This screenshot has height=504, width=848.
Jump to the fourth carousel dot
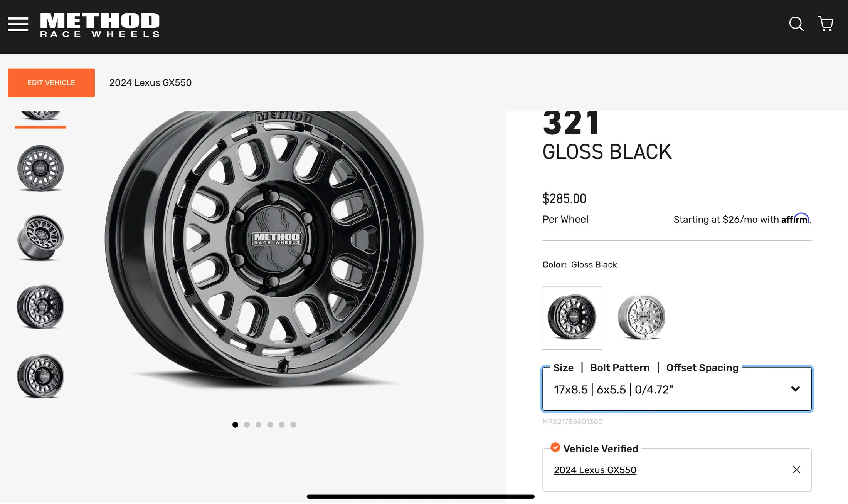[x=270, y=425]
